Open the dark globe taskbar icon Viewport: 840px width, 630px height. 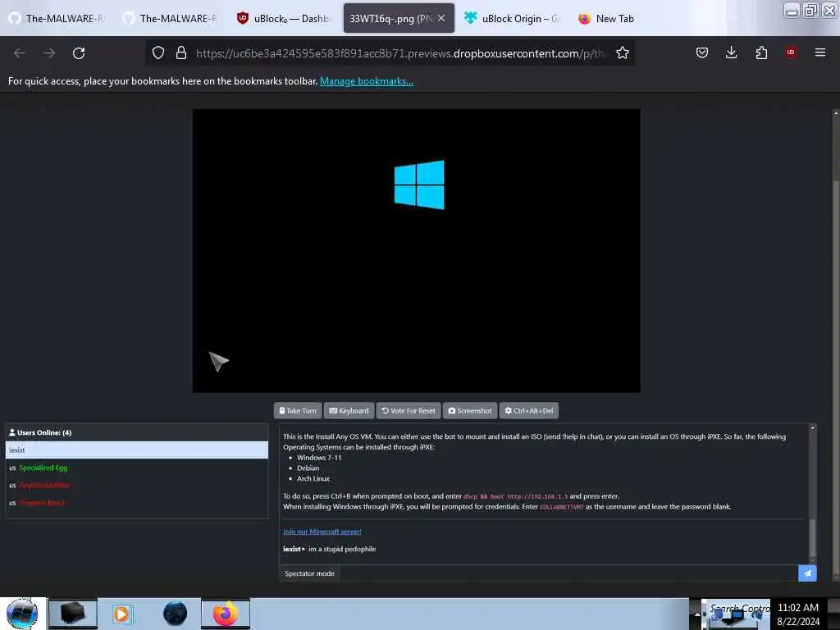[176, 614]
